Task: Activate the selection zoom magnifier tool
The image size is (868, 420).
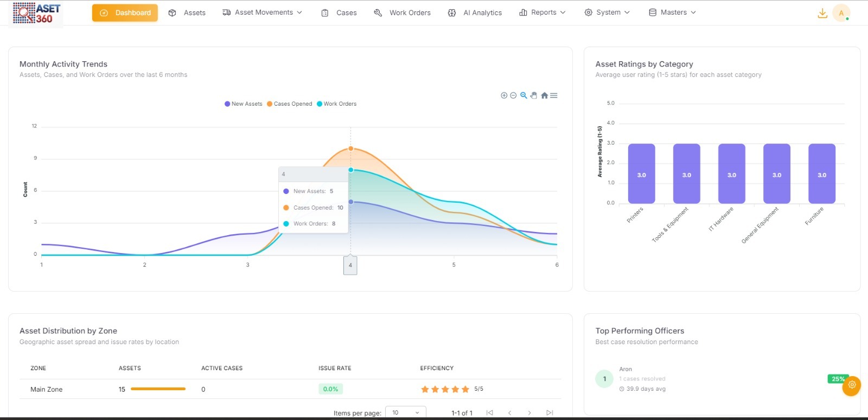Action: [524, 95]
